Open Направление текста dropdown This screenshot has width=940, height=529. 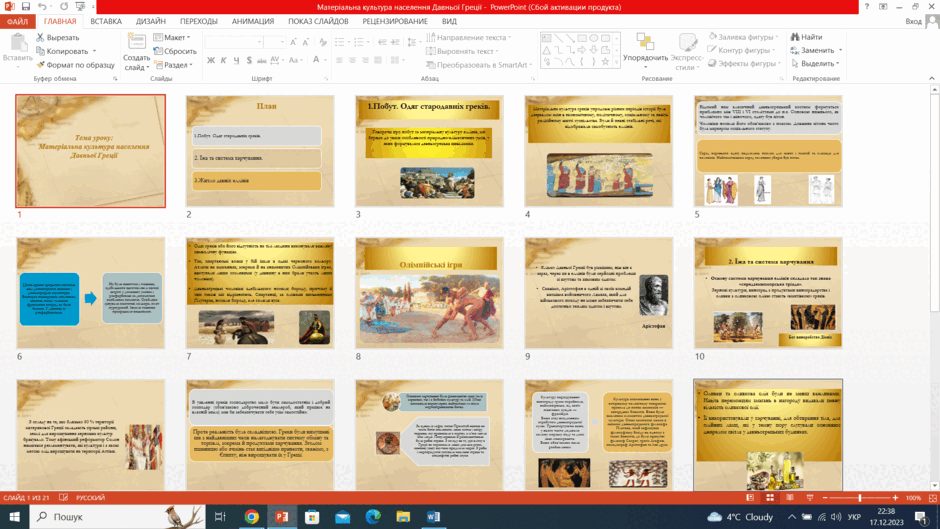(468, 37)
